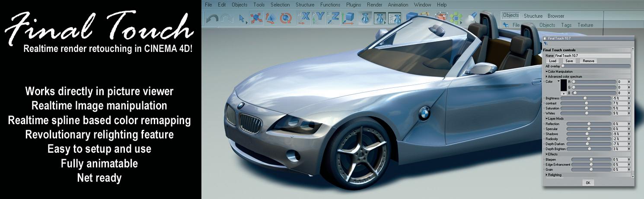Click the B channel value field
The width and height of the screenshot is (644, 199).
[x=622, y=93]
